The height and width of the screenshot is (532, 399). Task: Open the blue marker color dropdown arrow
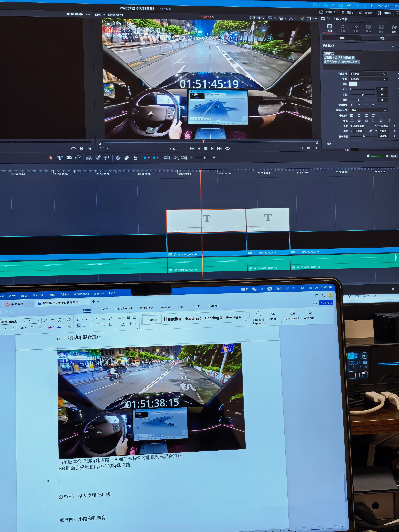tap(158, 158)
